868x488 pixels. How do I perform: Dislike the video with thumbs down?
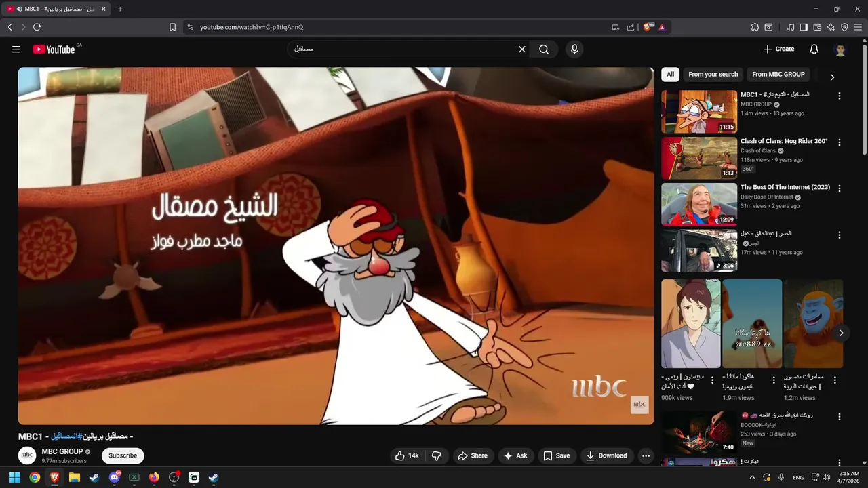coord(437,455)
